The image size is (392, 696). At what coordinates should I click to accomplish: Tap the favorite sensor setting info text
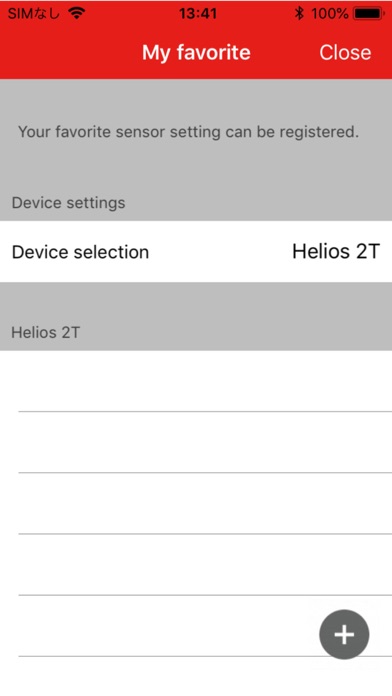(188, 132)
